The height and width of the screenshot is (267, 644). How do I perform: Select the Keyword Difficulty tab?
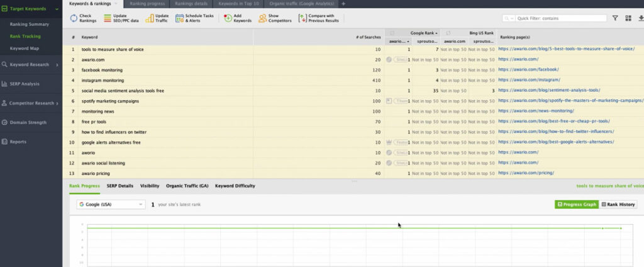click(x=235, y=186)
